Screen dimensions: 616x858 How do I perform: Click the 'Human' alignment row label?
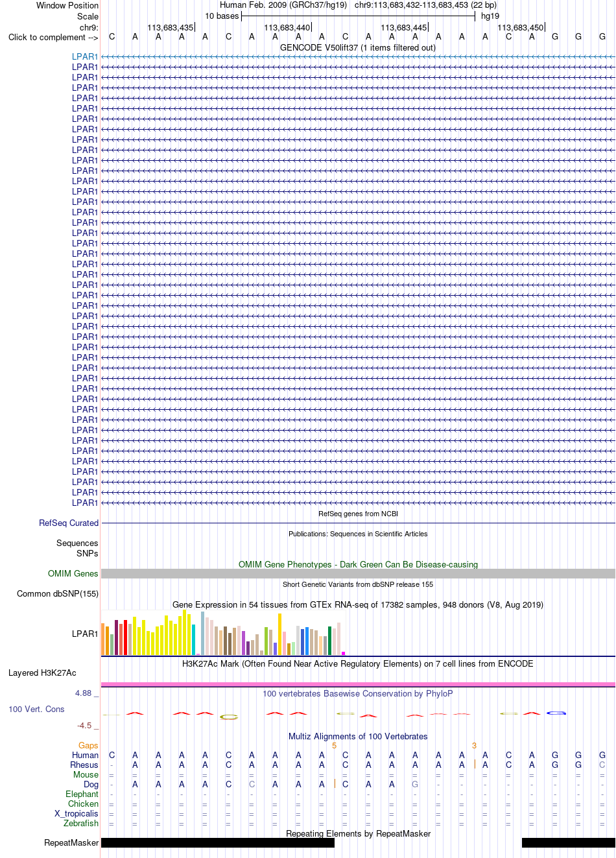coord(85,755)
